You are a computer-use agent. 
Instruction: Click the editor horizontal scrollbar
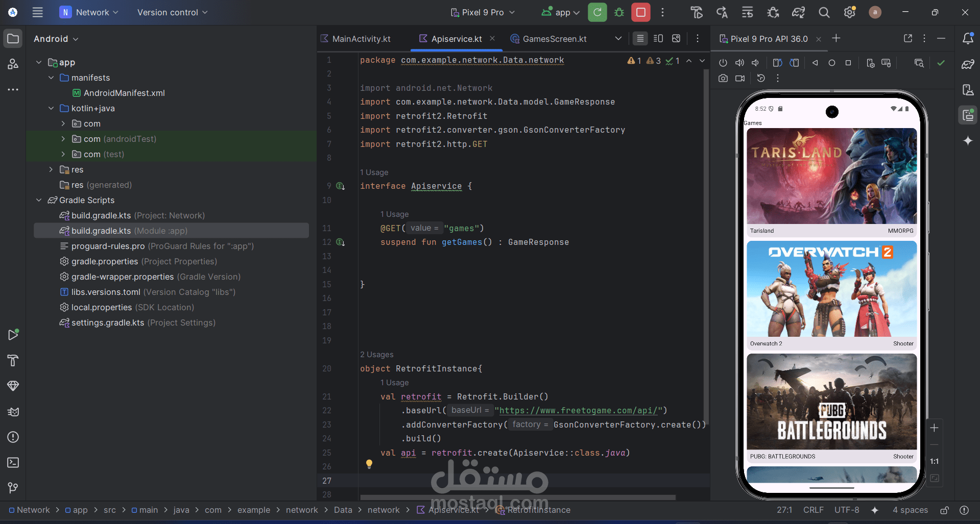point(518,497)
